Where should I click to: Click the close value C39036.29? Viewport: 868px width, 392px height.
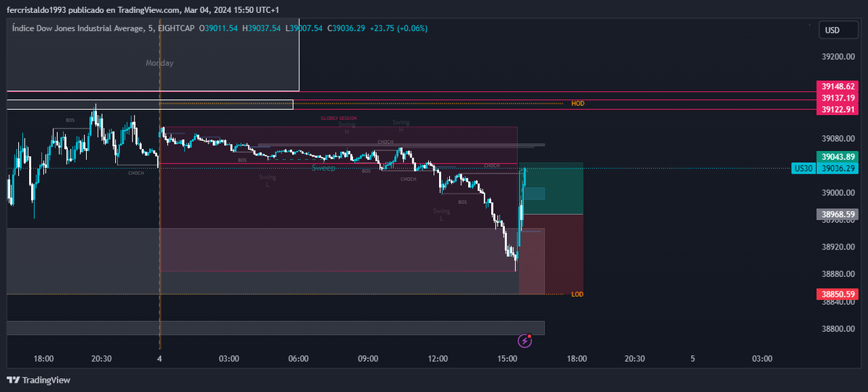(346, 28)
